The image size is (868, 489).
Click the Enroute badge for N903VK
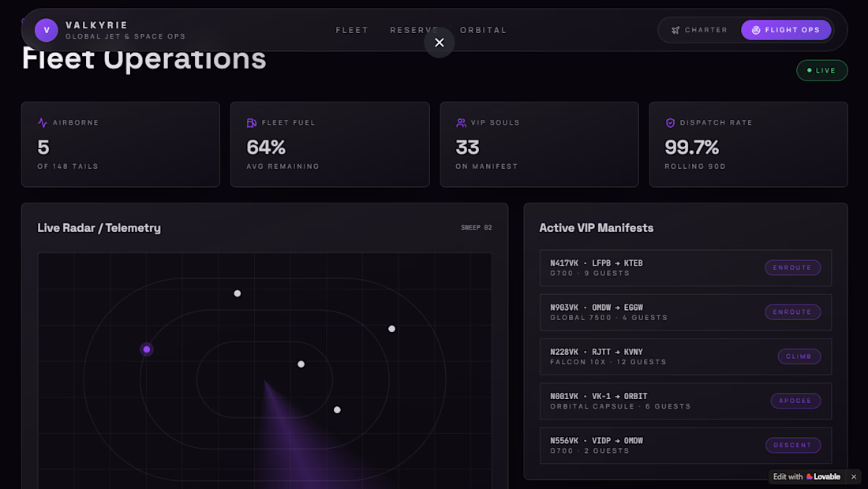coord(793,312)
